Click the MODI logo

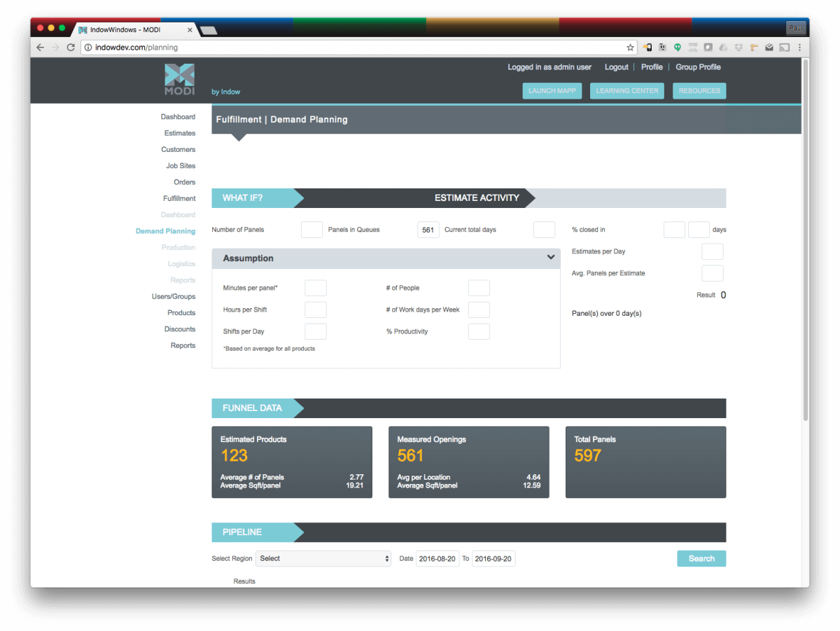tap(179, 77)
